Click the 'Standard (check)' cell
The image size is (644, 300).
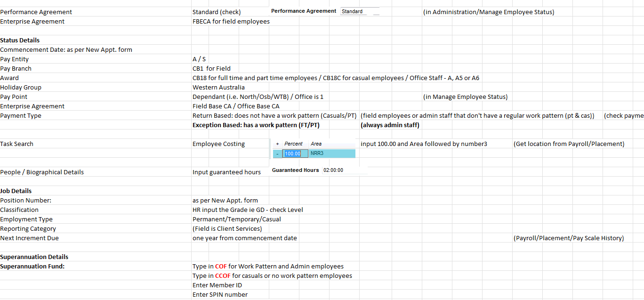pyautogui.click(x=217, y=12)
